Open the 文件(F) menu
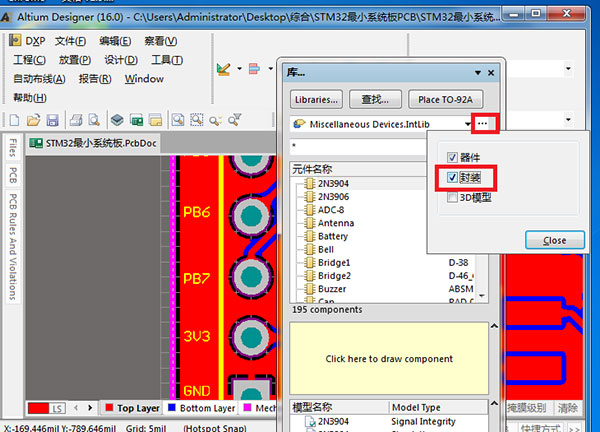 click(x=70, y=41)
